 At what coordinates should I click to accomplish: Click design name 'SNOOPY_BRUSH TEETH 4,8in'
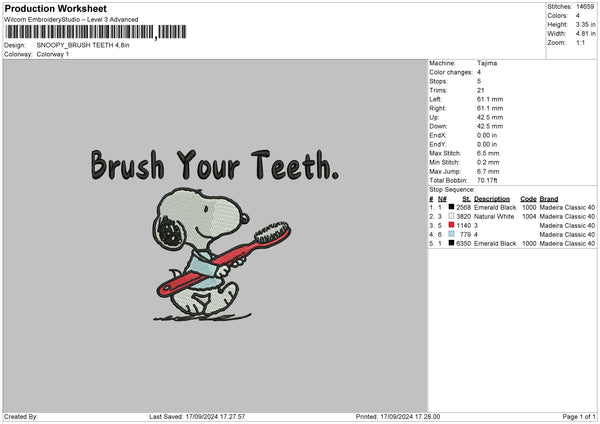[x=83, y=45]
